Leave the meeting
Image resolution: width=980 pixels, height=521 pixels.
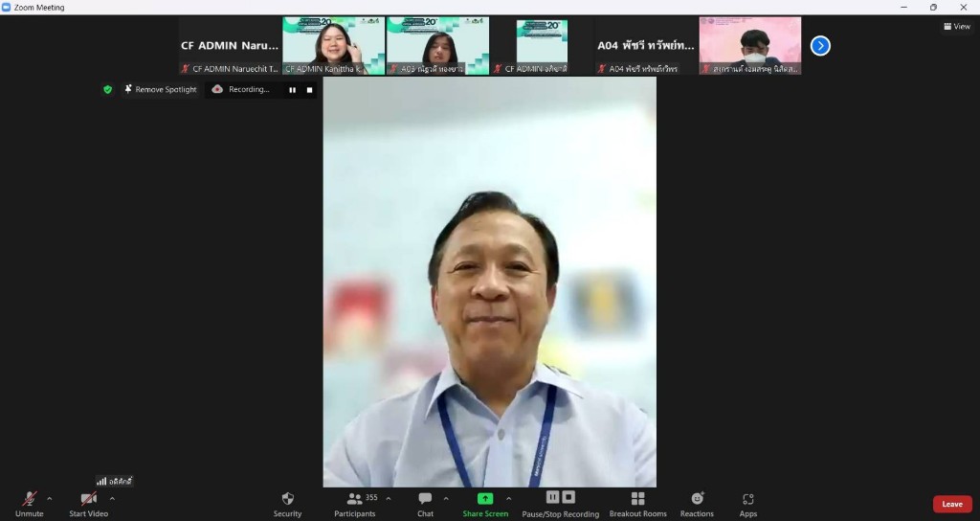pyautogui.click(x=951, y=504)
